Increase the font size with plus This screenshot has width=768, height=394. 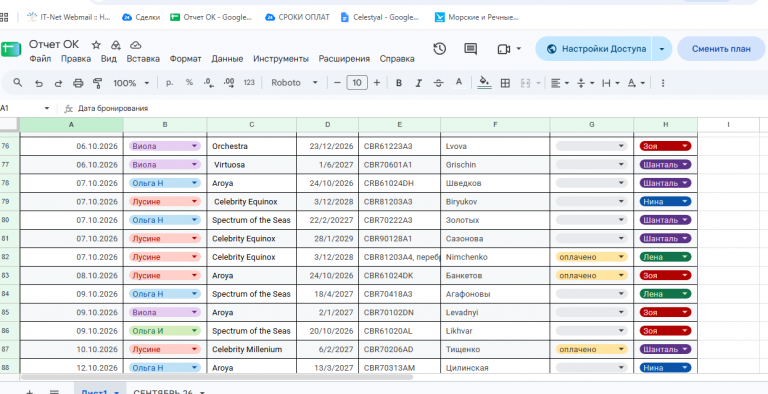tap(377, 83)
